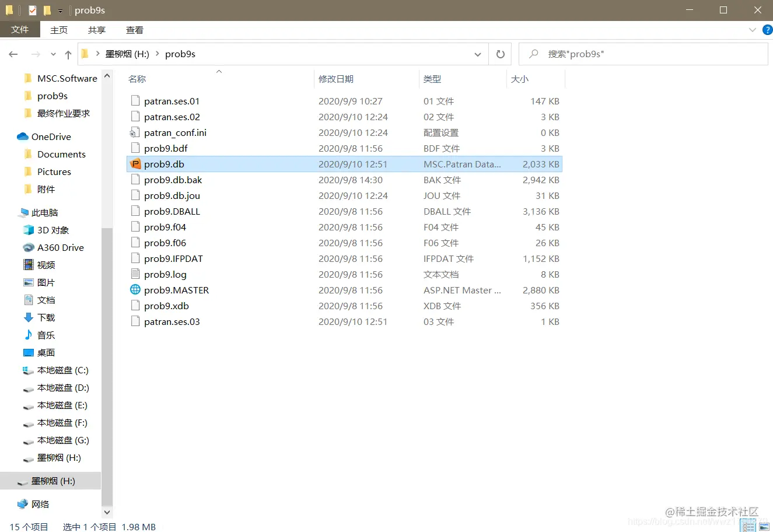The width and height of the screenshot is (773, 532).
Task: Click the sidebar scroll up arrow
Action: click(107, 76)
